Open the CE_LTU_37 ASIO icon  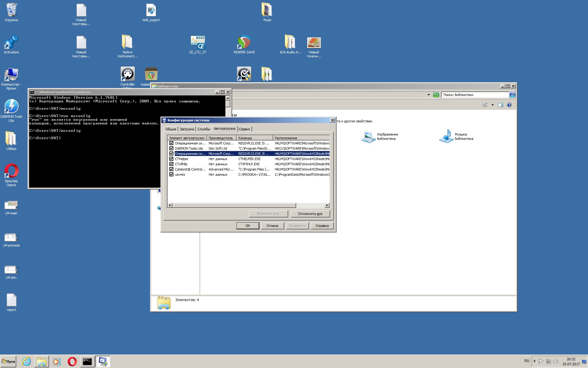pyautogui.click(x=198, y=43)
